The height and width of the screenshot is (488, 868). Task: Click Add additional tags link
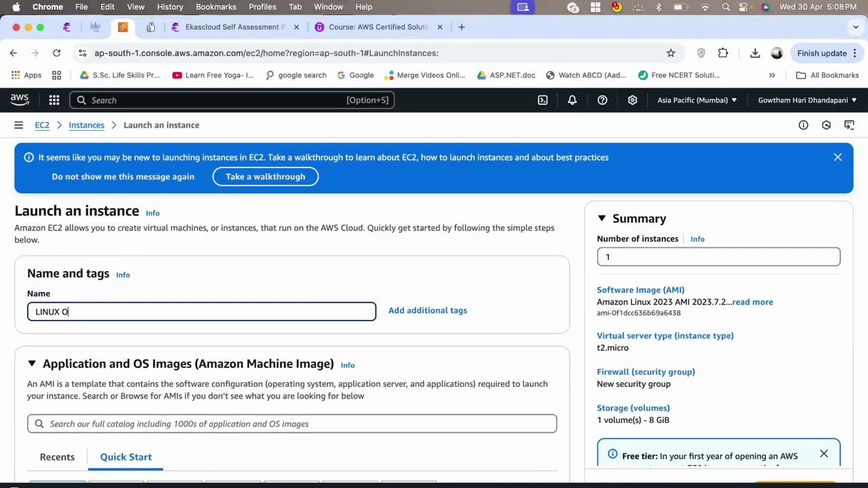(x=427, y=310)
